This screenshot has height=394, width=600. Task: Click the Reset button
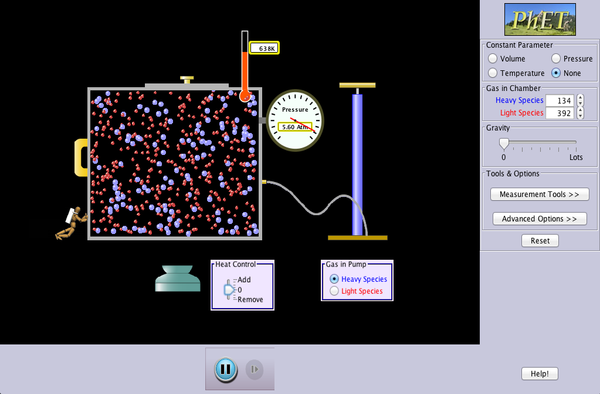point(540,241)
